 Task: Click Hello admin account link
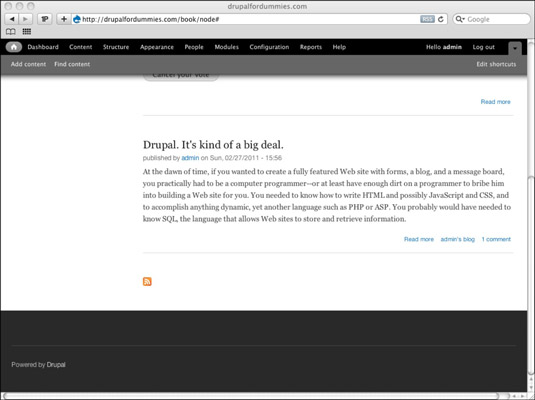point(444,47)
